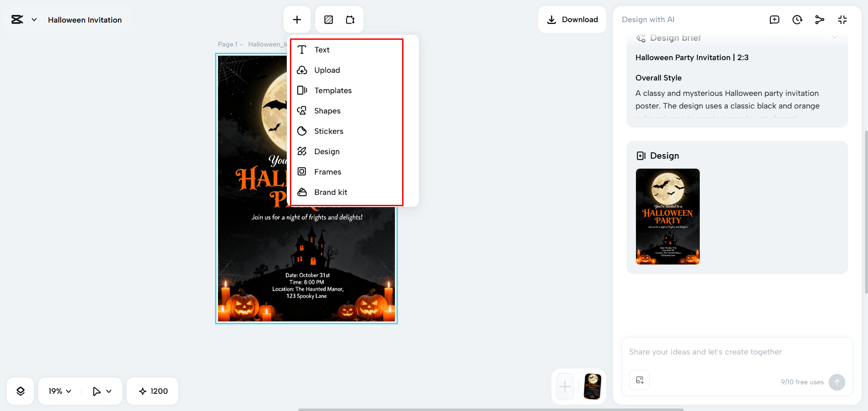Viewport: 868px width, 411px height.
Task: Browse Templates from the insert menu
Action: click(x=333, y=90)
